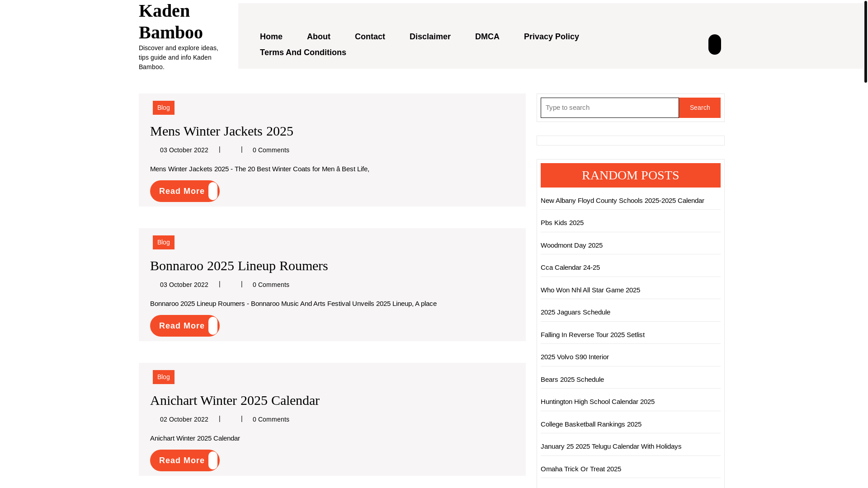Open January 25 2025 Telugu Calendar link
This screenshot has width=868, height=488.
coord(611,446)
